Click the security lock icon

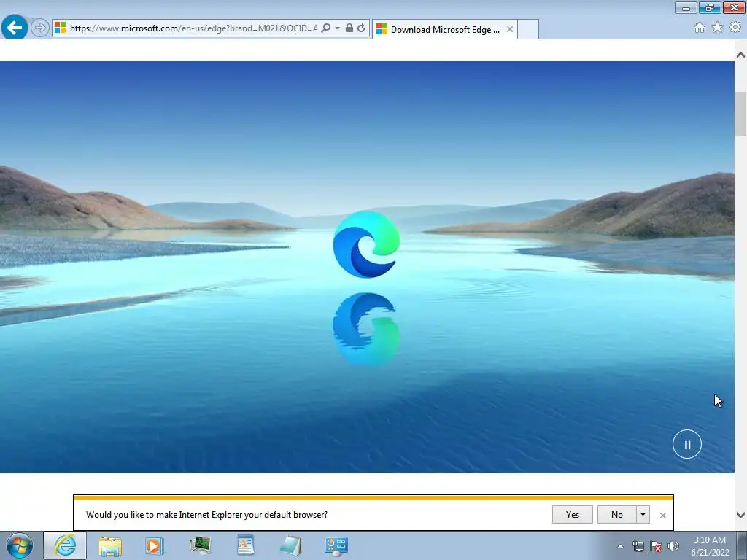[x=349, y=28]
